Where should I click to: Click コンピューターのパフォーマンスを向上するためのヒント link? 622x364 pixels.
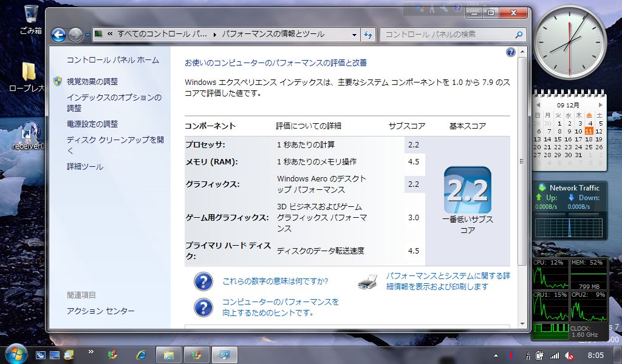(x=281, y=308)
